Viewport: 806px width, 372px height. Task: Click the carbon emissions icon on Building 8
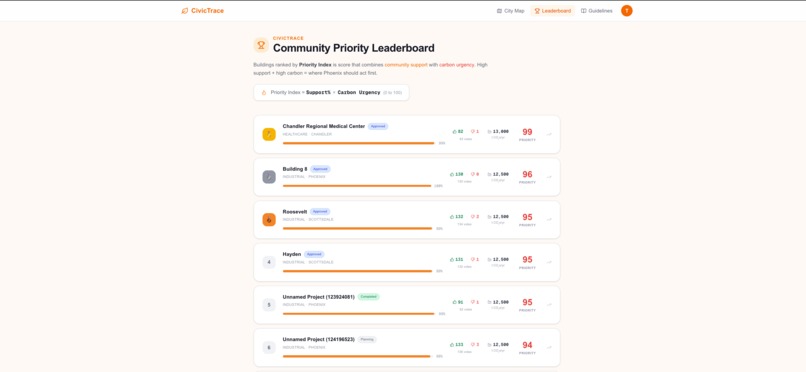pyautogui.click(x=489, y=174)
